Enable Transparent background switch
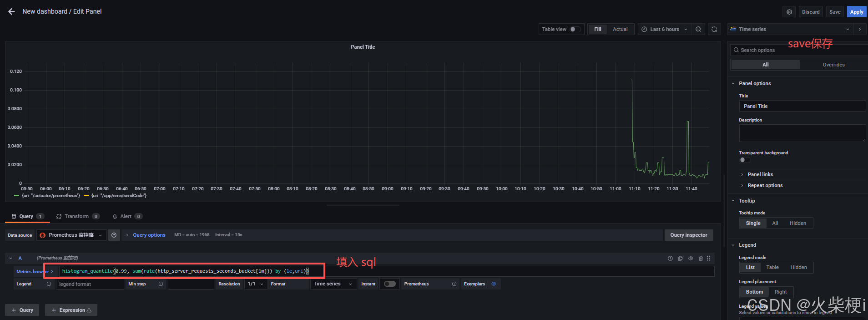The image size is (868, 320). point(744,160)
